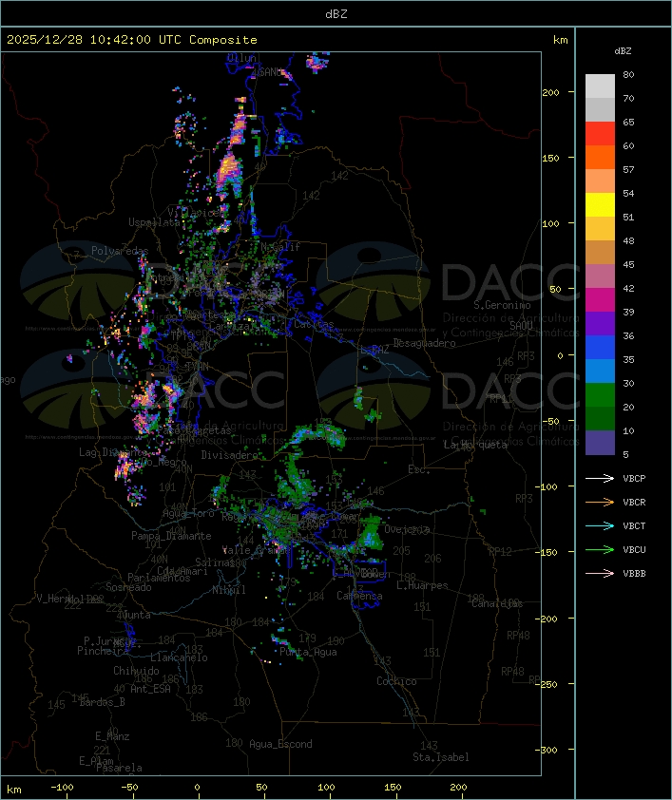Click the Carmensa map label
Image resolution: width=672 pixels, height=800 pixels.
pyautogui.click(x=359, y=596)
